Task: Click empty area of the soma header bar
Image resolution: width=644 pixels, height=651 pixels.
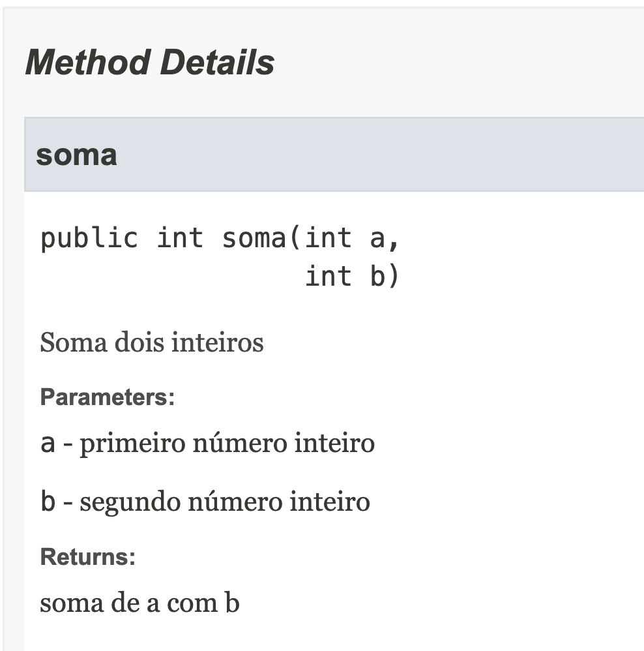Action: [x=391, y=155]
